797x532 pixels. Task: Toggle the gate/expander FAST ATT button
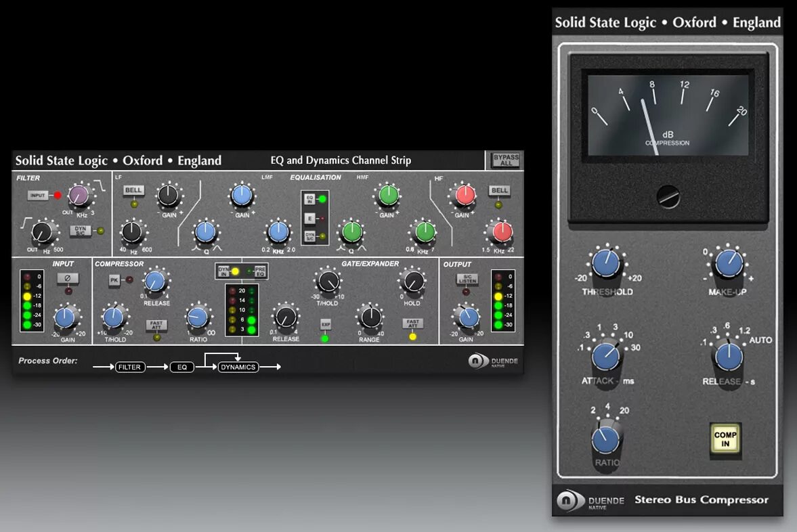pos(413,323)
